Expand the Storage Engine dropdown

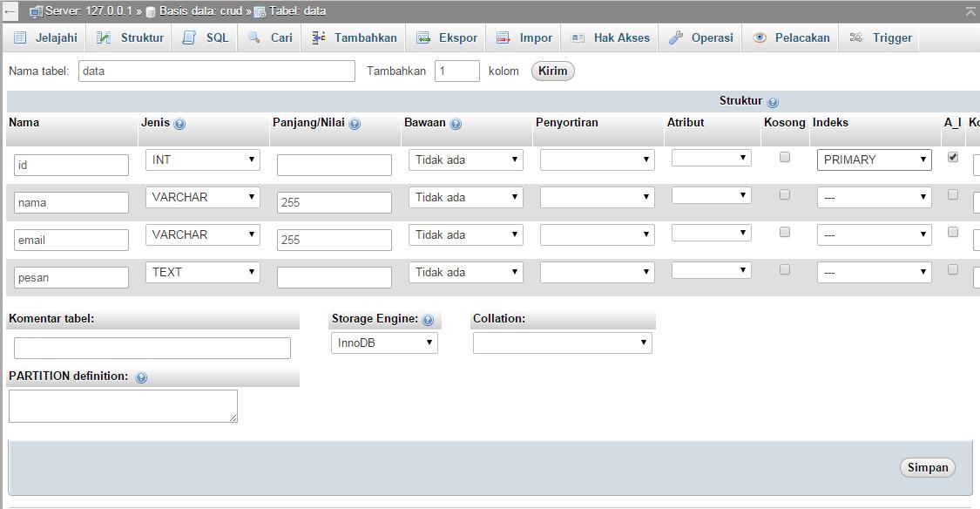tap(384, 343)
